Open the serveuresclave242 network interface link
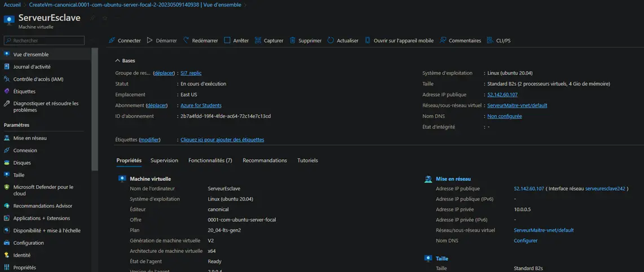This screenshot has width=644, height=272. pos(605,188)
